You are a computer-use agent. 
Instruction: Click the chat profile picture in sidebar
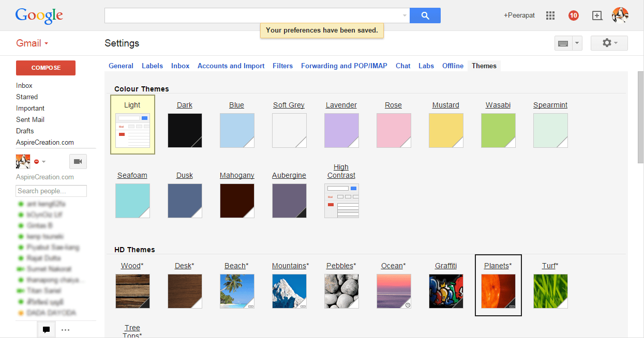click(x=23, y=162)
